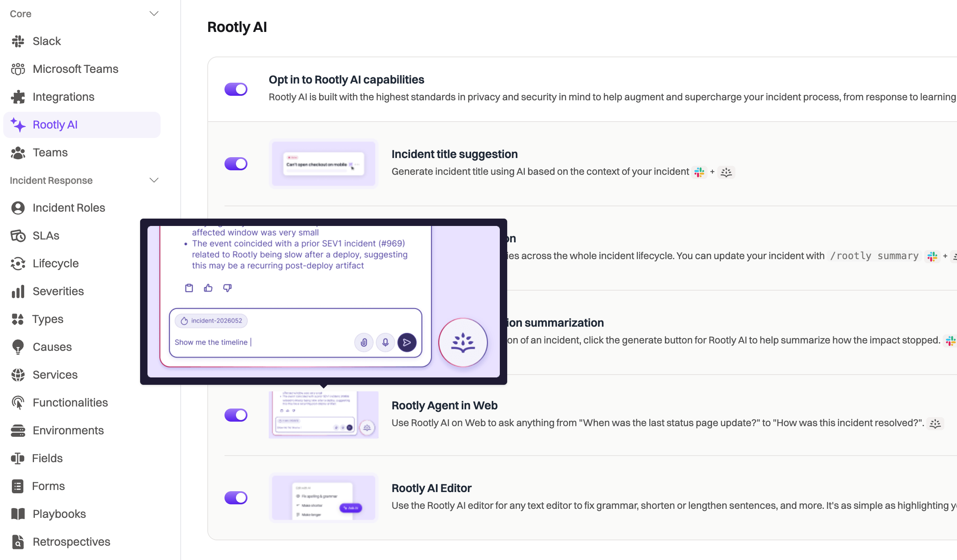The image size is (957, 560).
Task: Click the Playbooks book icon
Action: click(x=18, y=514)
